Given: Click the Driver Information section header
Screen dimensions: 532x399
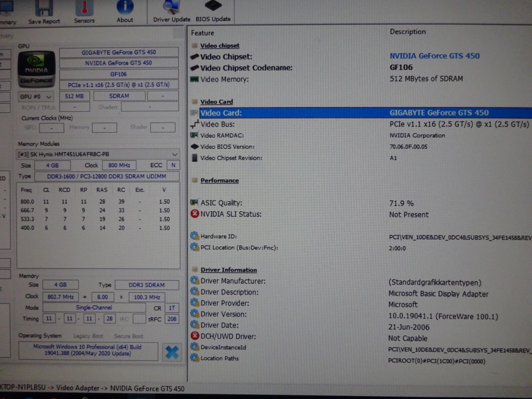Looking at the screenshot, I should (x=229, y=270).
